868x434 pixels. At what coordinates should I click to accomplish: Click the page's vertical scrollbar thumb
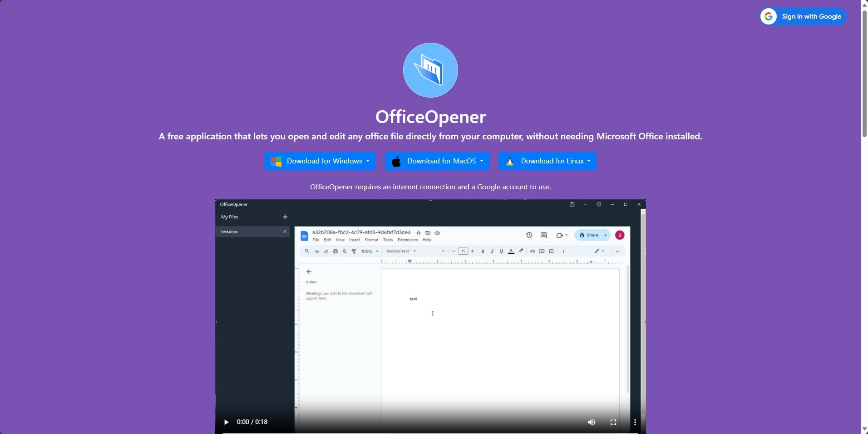(865, 74)
